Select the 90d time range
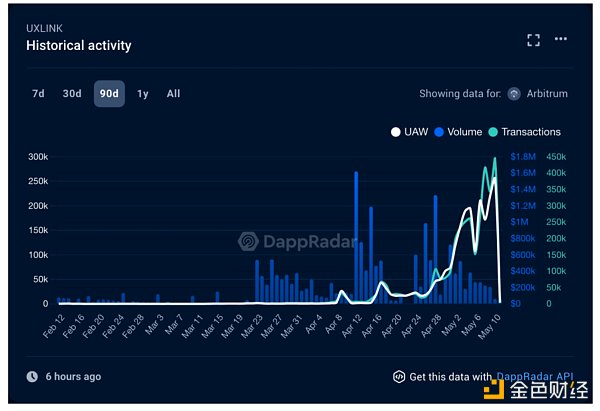600x411 pixels. (109, 94)
